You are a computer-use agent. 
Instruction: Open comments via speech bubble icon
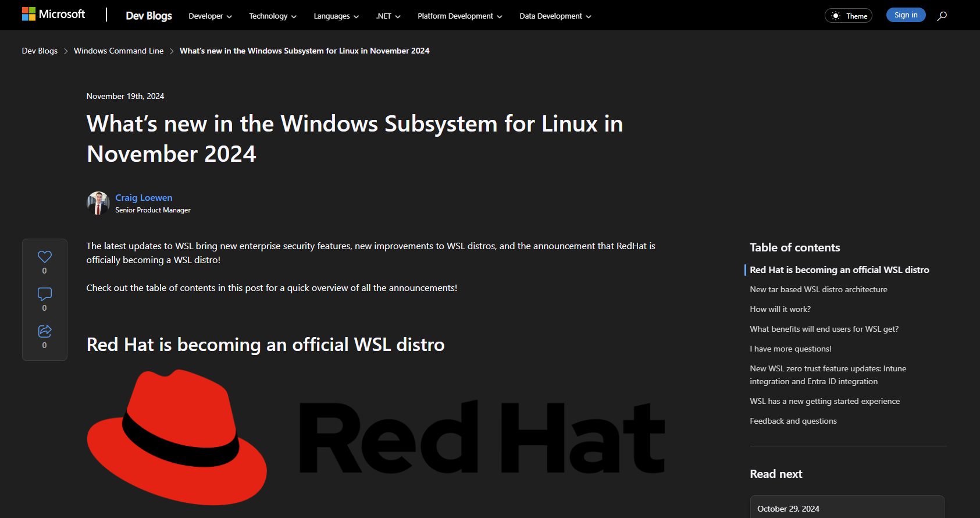(45, 294)
